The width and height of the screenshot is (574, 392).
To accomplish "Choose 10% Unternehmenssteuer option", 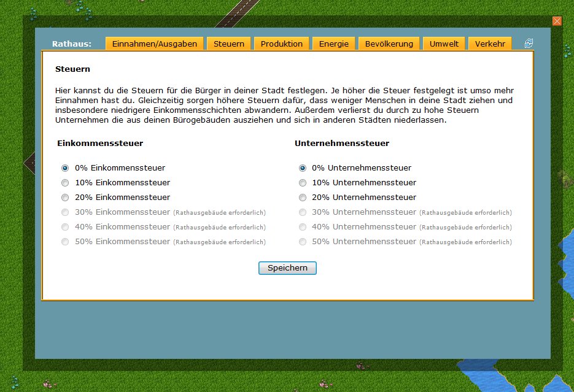I will 303,183.
